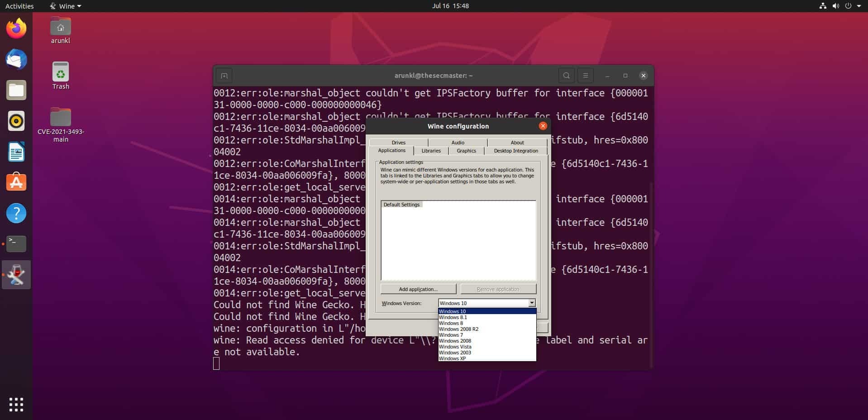Launch LibreOffice Writer from the dock
The image size is (868, 420).
point(16,152)
